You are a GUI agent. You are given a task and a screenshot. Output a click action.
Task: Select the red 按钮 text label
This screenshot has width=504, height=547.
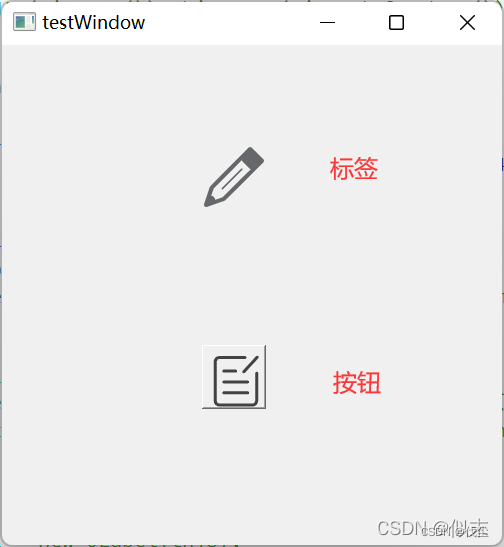356,383
